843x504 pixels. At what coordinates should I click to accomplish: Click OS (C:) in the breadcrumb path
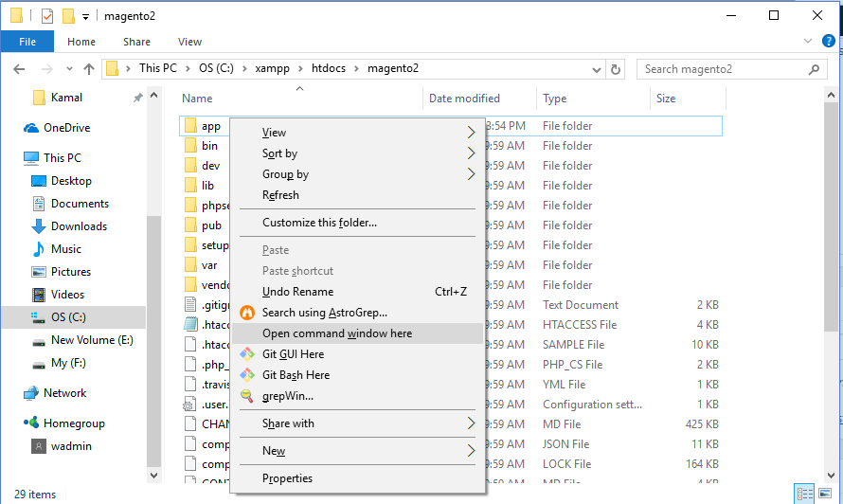216,68
